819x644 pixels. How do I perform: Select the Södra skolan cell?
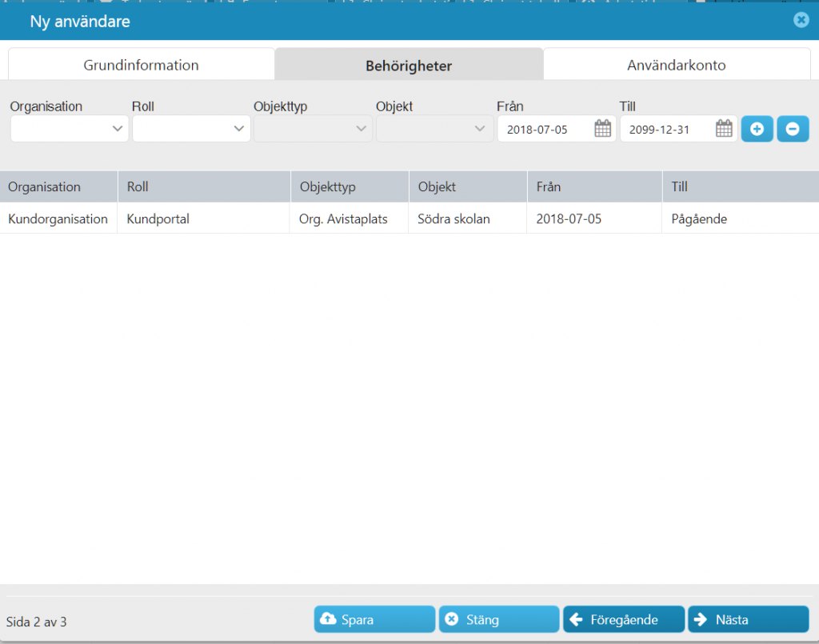click(x=467, y=218)
